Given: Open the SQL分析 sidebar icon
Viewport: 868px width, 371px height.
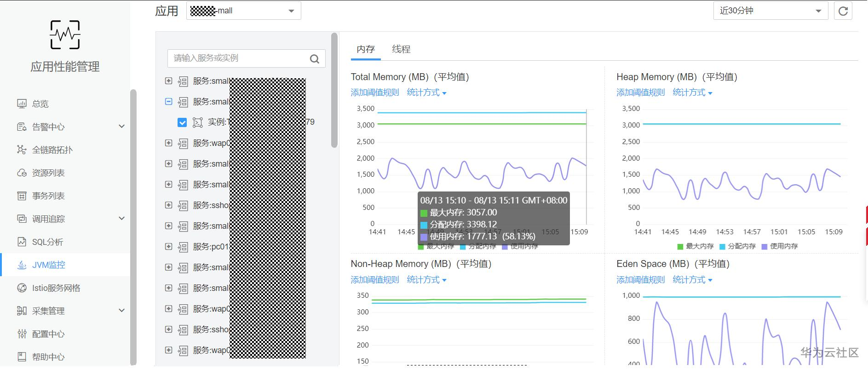Looking at the screenshot, I should [22, 242].
